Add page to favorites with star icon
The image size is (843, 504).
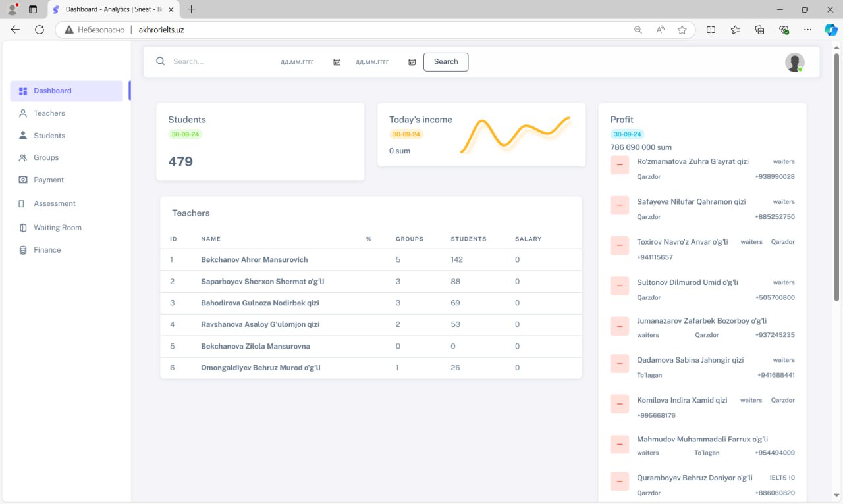682,30
